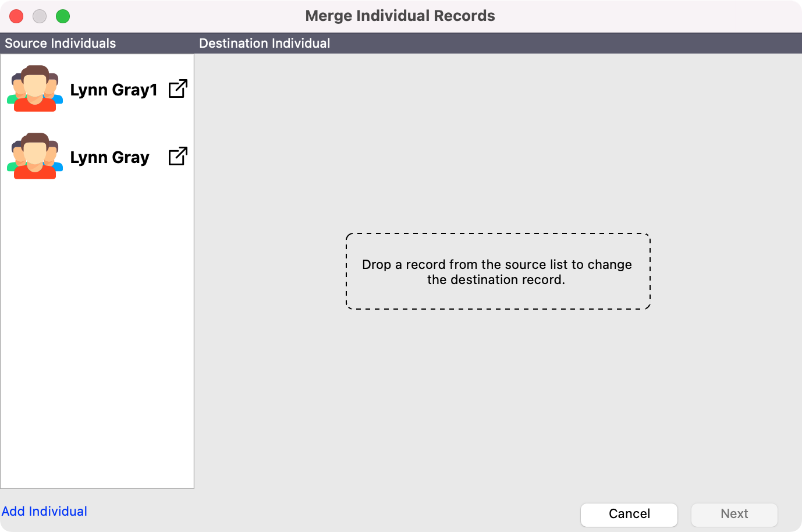802x532 pixels.
Task: Open Lynn Gray1 record in external window
Action: 178,89
